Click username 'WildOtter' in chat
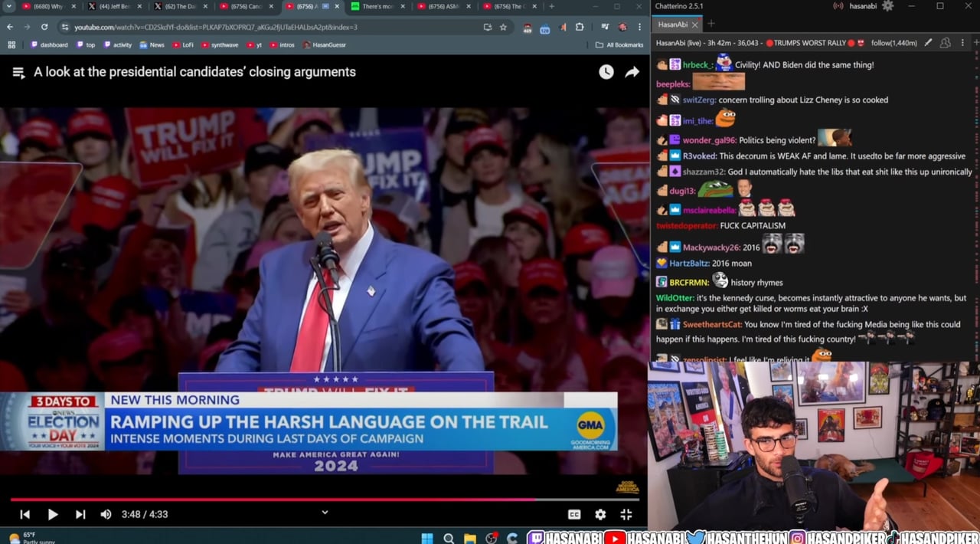 click(x=675, y=298)
